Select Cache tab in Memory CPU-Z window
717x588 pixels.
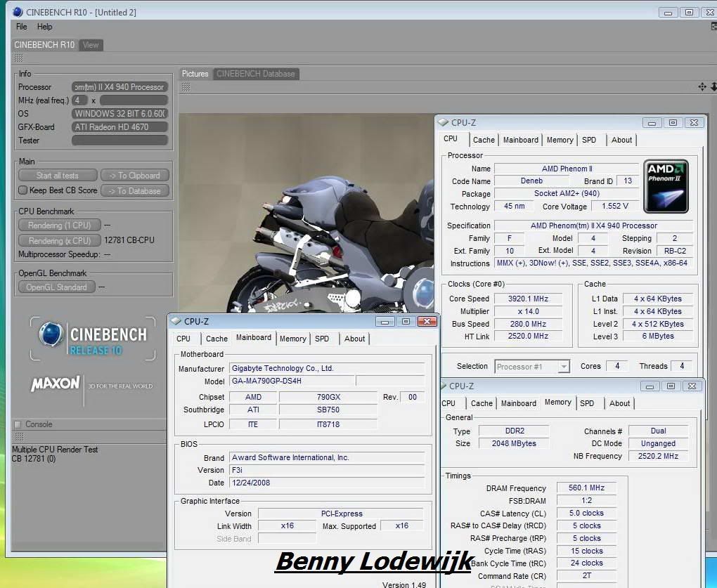point(482,403)
